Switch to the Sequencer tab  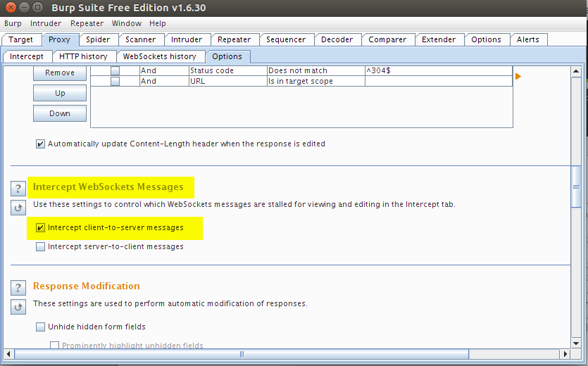[286, 39]
